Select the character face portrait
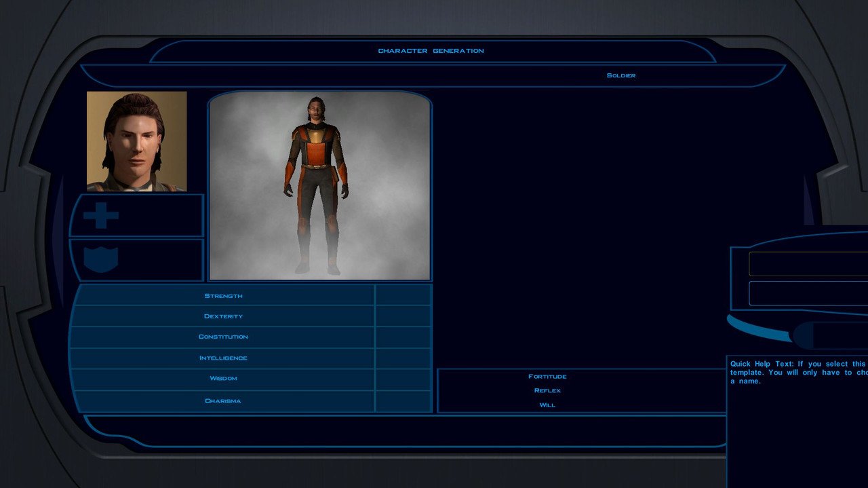The width and height of the screenshot is (868, 488). 136,141
